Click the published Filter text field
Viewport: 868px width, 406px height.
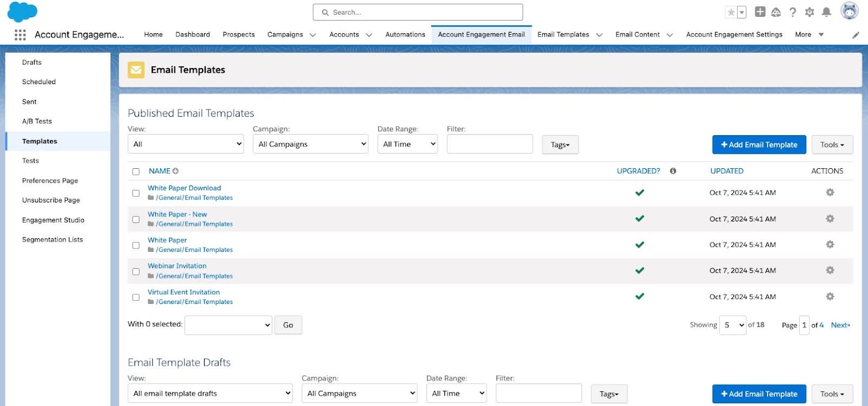490,144
